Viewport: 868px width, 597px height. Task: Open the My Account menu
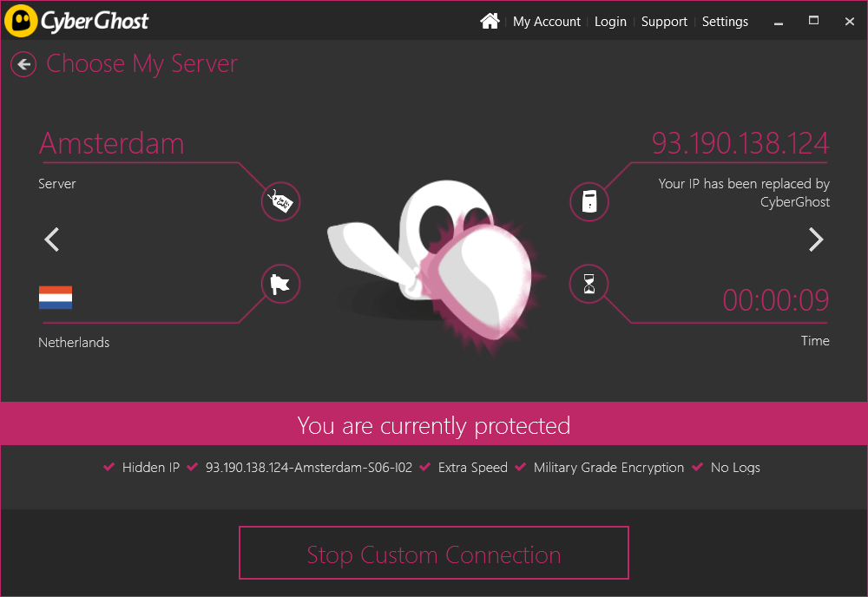(546, 22)
